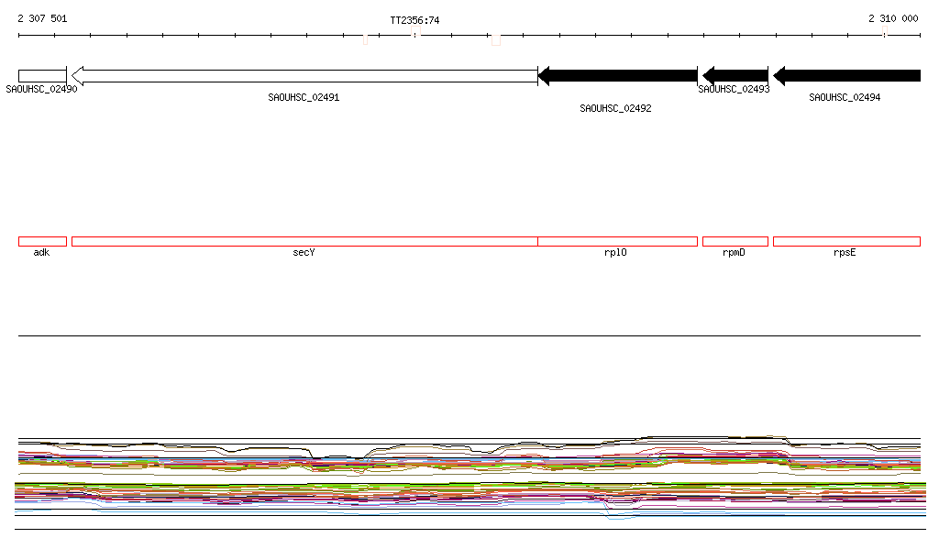Click the secY gene name label
This screenshot has width=939, height=560.
tap(304, 252)
